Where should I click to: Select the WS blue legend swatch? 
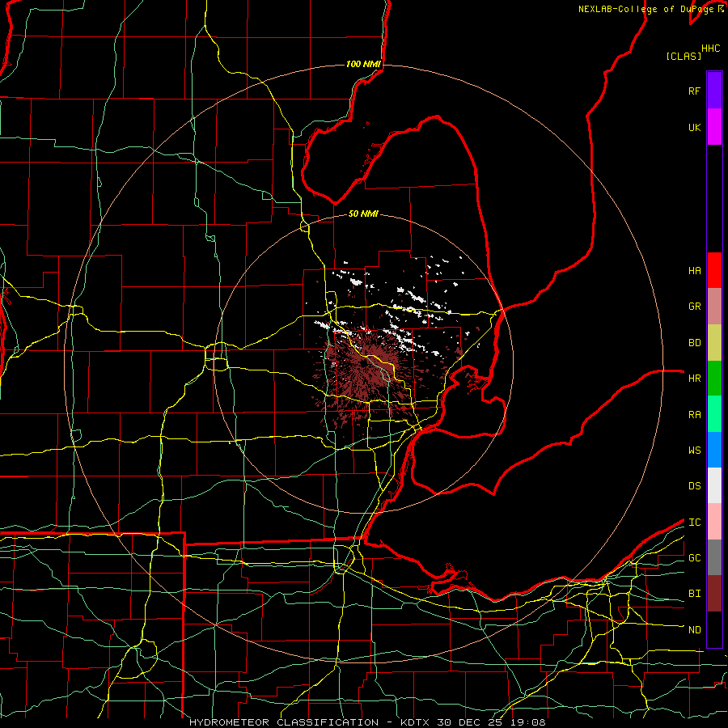[x=714, y=450]
